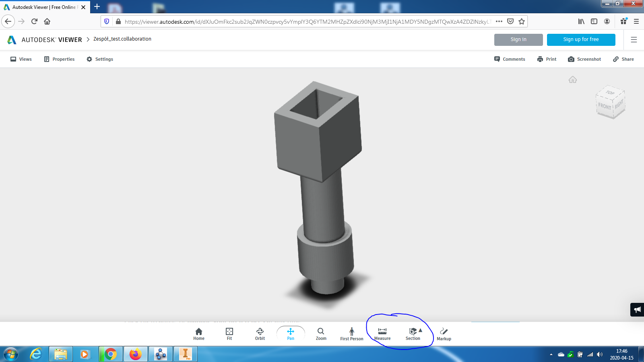Screen dimensions: 644x362
Task: Toggle the Views panel
Action: click(21, 59)
